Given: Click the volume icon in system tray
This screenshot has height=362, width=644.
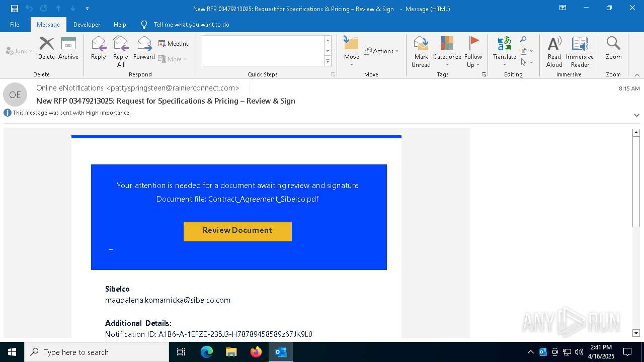Looking at the screenshot, I should 579,352.
